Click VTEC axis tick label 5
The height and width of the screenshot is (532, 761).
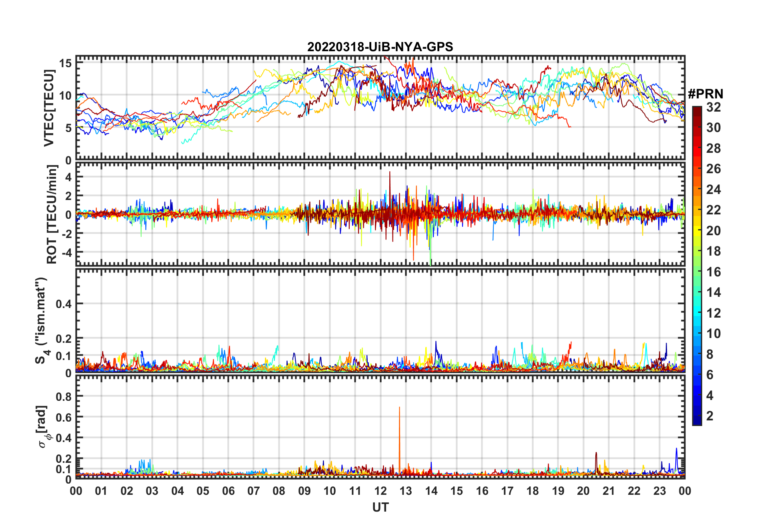[x=69, y=128]
